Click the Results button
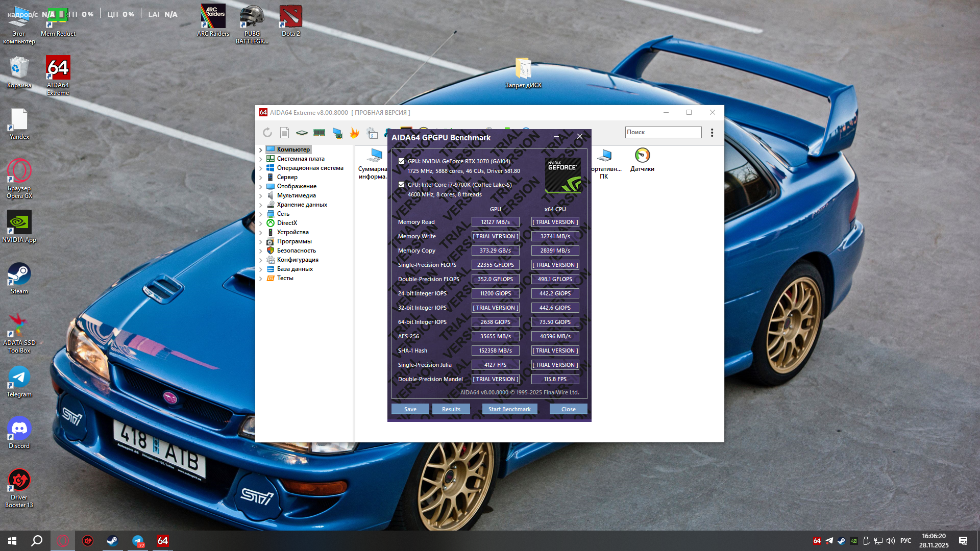The width and height of the screenshot is (980, 551). (451, 409)
